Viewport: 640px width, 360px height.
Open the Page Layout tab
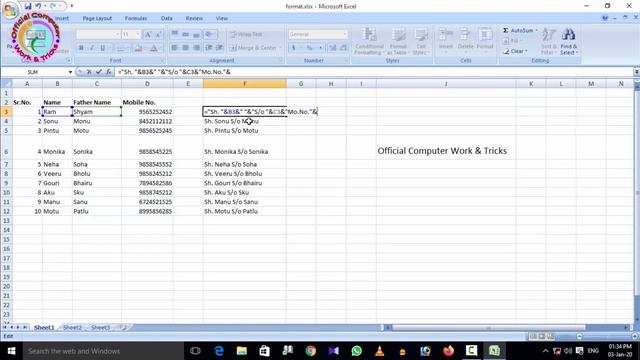pos(97,18)
